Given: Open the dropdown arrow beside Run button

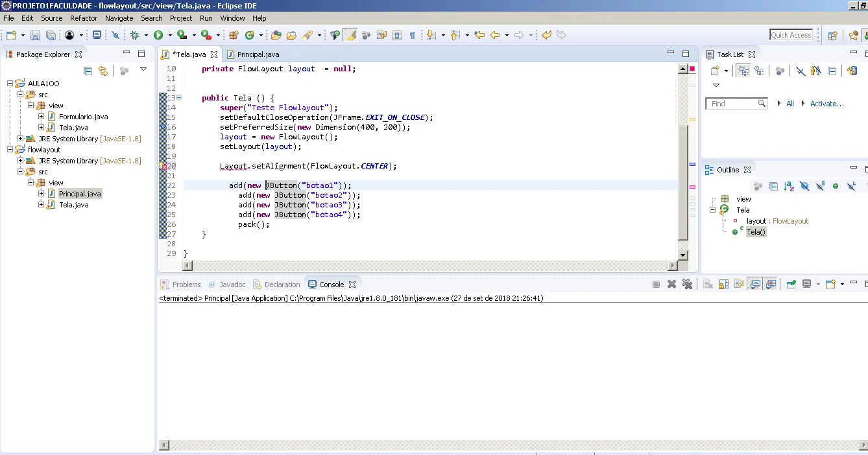Looking at the screenshot, I should coord(170,35).
